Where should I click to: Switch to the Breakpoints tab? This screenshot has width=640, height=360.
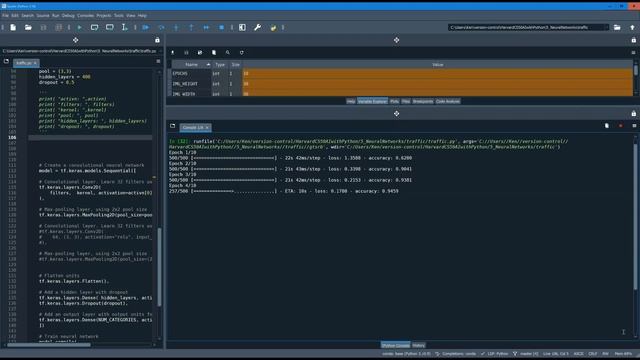coord(423,101)
